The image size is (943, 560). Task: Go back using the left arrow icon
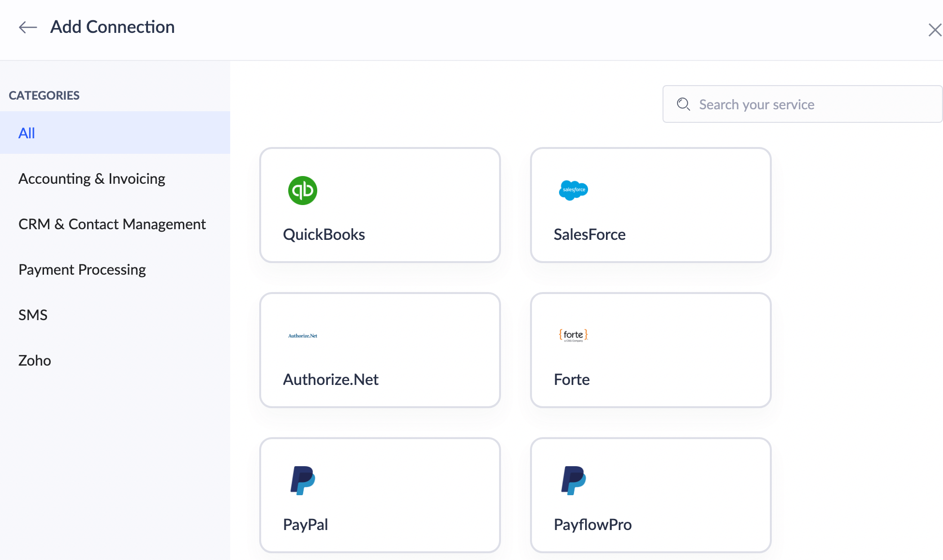tap(28, 28)
